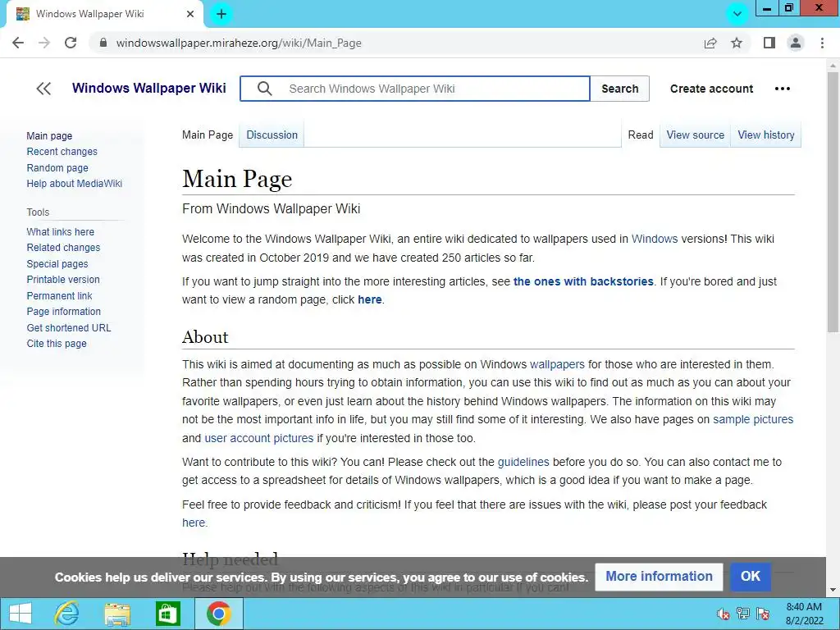Select the Chrome taskbar icon

click(218, 614)
